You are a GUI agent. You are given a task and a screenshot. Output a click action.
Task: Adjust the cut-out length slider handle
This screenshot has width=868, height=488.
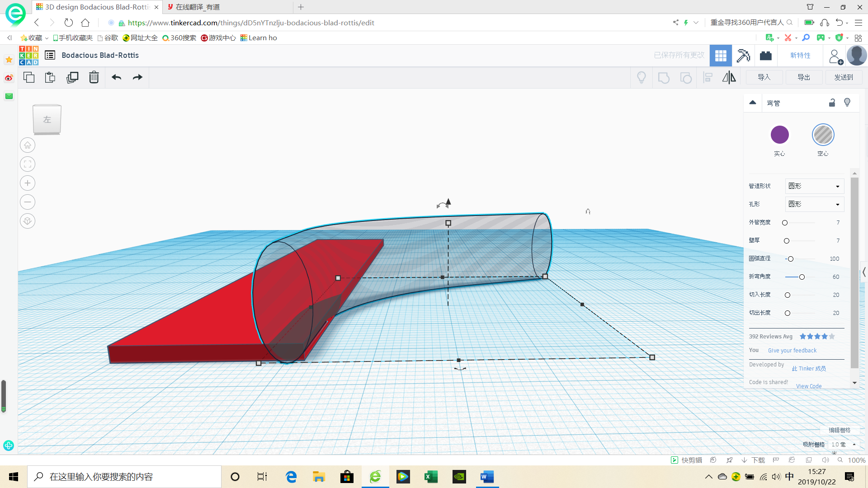click(788, 313)
